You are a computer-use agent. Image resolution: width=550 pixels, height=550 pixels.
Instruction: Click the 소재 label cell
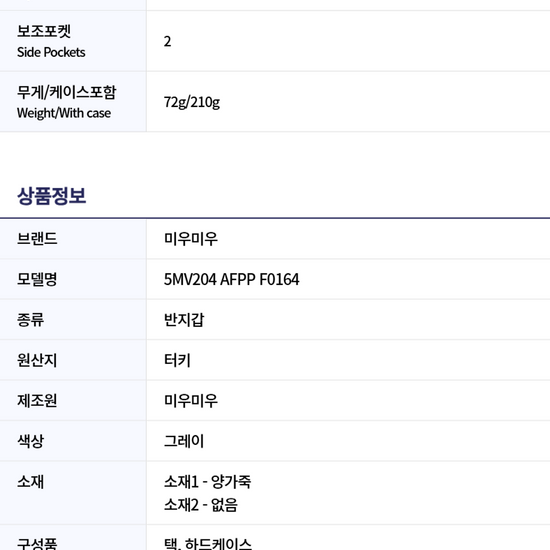[73, 493]
